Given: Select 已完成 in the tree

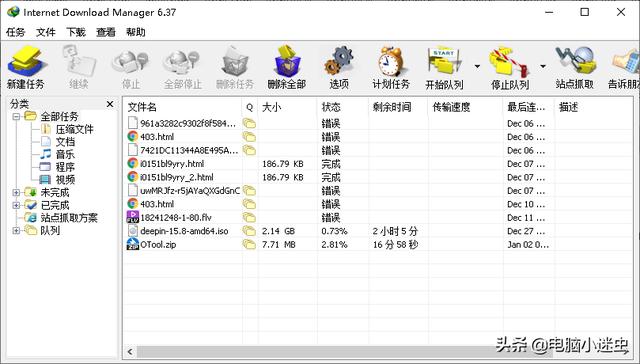Looking at the screenshot, I should 55,205.
